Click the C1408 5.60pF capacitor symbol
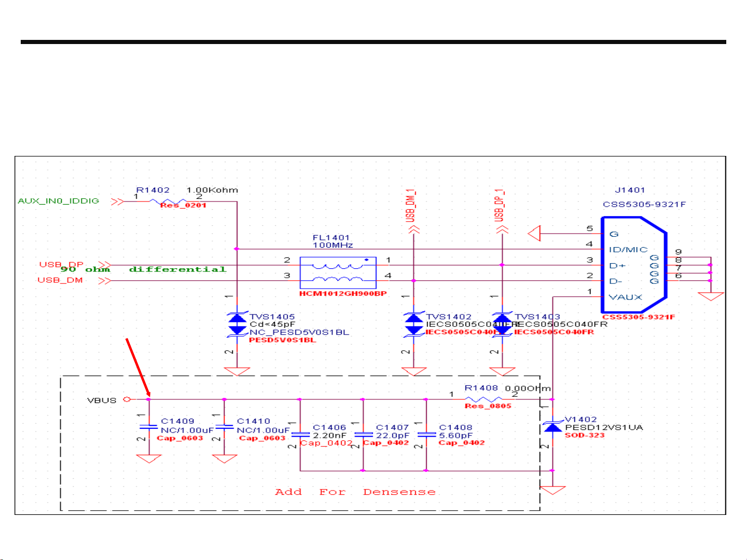Image resolution: width=747 pixels, height=560 pixels. (x=426, y=435)
